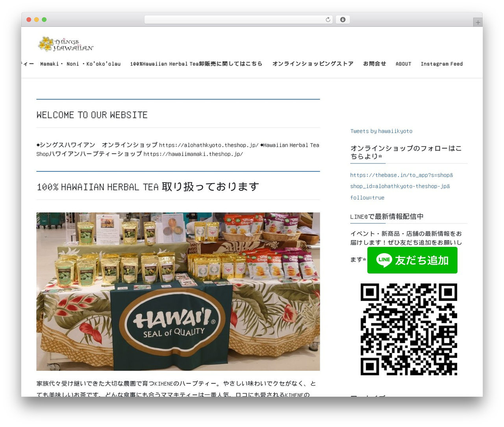Follow the thebase.in shop follow link
Viewport: 504px width, 427px height.
(x=402, y=186)
